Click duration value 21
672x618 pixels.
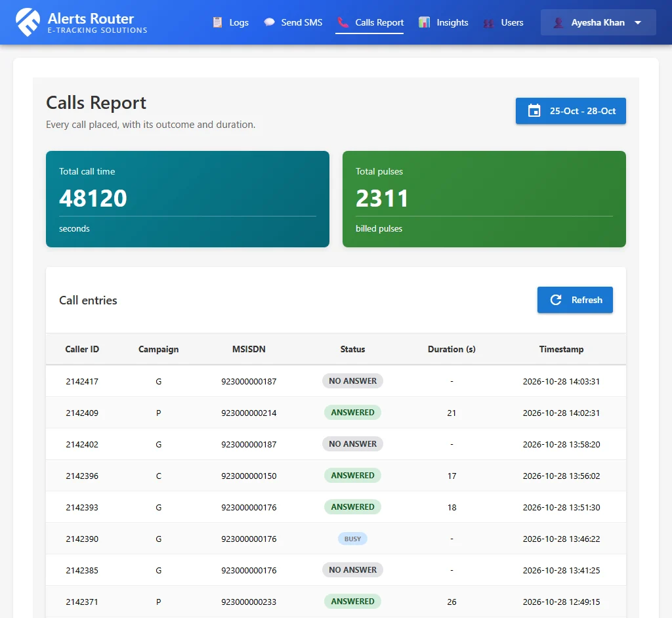(451, 413)
